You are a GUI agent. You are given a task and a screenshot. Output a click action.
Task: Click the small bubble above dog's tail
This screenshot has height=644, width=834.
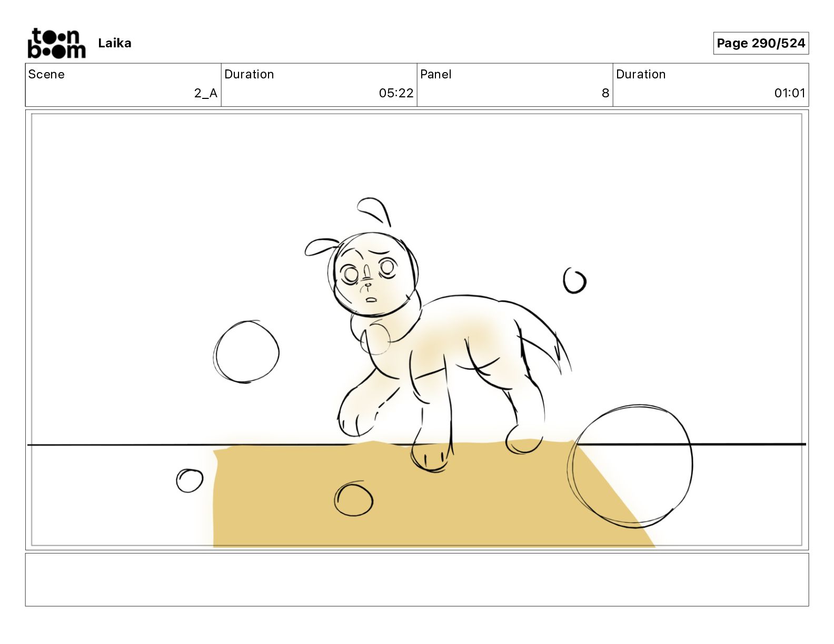[x=574, y=280]
